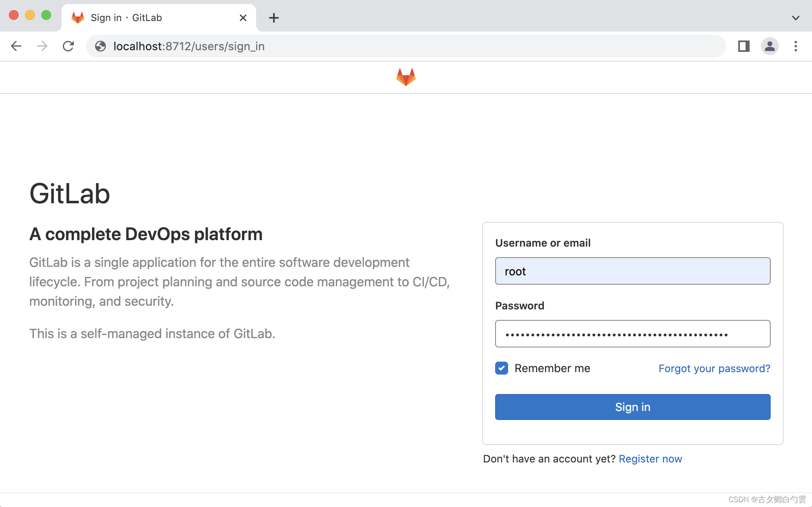
Task: Follow the Register now link
Action: (650, 459)
